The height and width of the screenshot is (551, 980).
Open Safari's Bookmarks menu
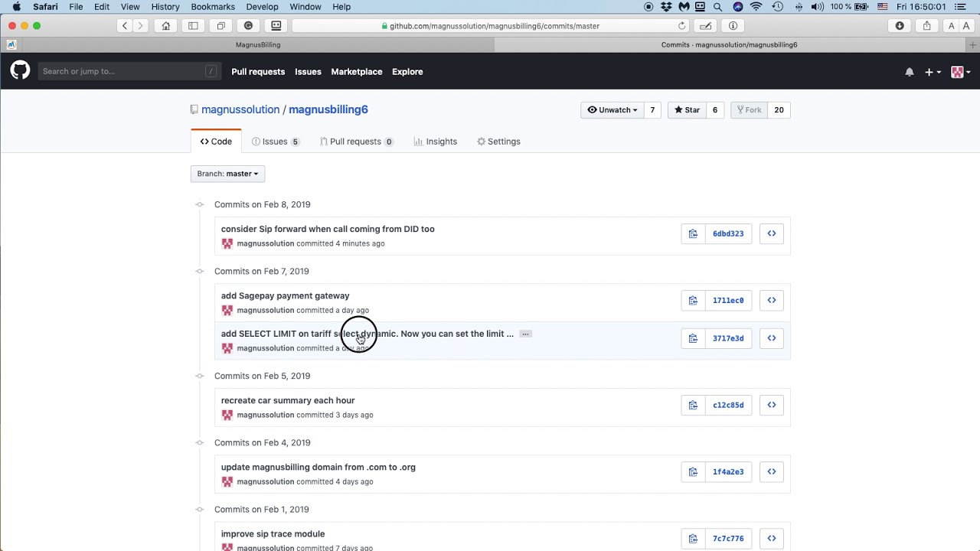pos(213,7)
